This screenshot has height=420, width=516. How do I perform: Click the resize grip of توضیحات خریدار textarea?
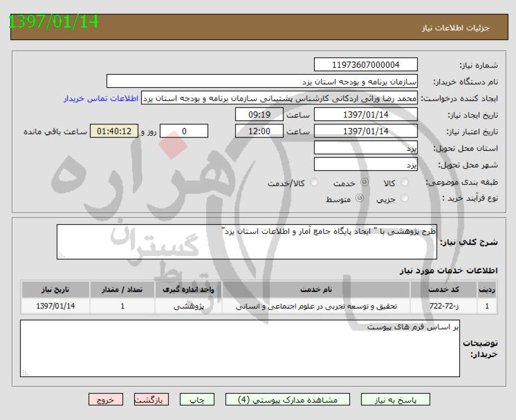coord(25,372)
